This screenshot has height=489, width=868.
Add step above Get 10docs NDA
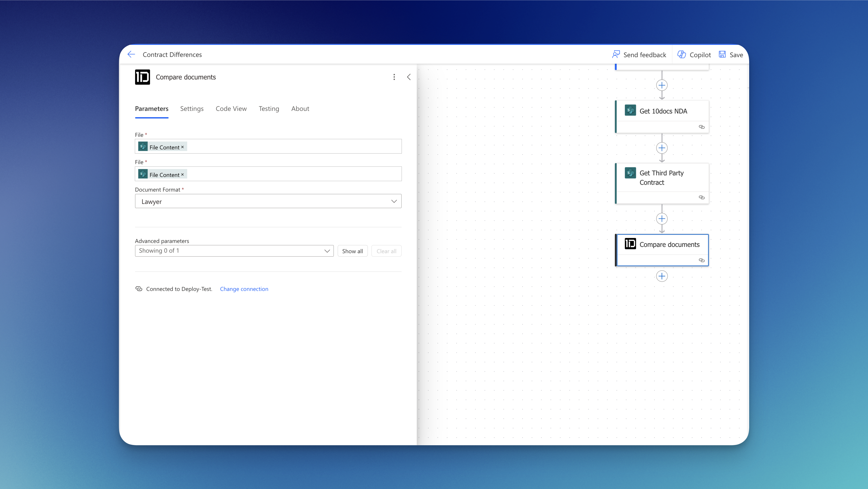pyautogui.click(x=662, y=85)
